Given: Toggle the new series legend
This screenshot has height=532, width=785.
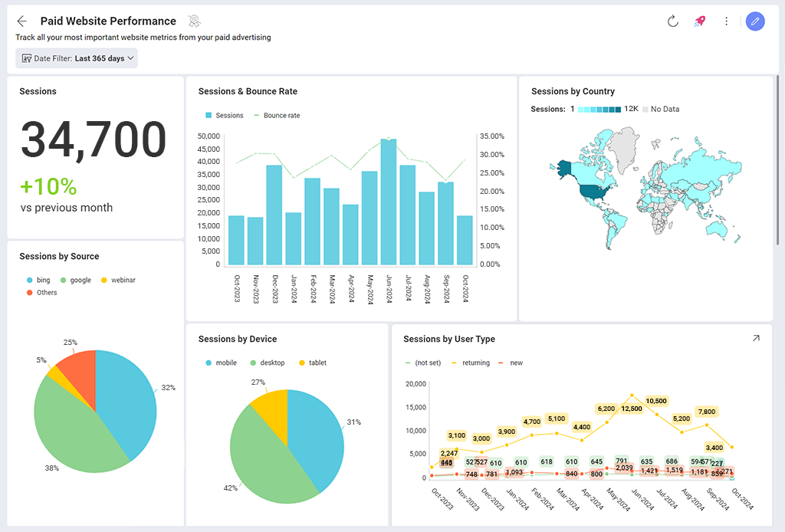Looking at the screenshot, I should (511, 363).
